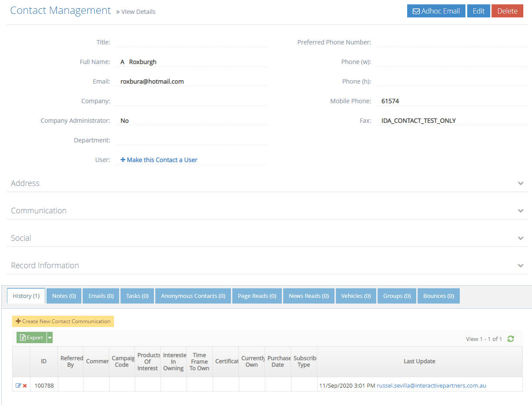Expand the Record Information section

point(520,266)
